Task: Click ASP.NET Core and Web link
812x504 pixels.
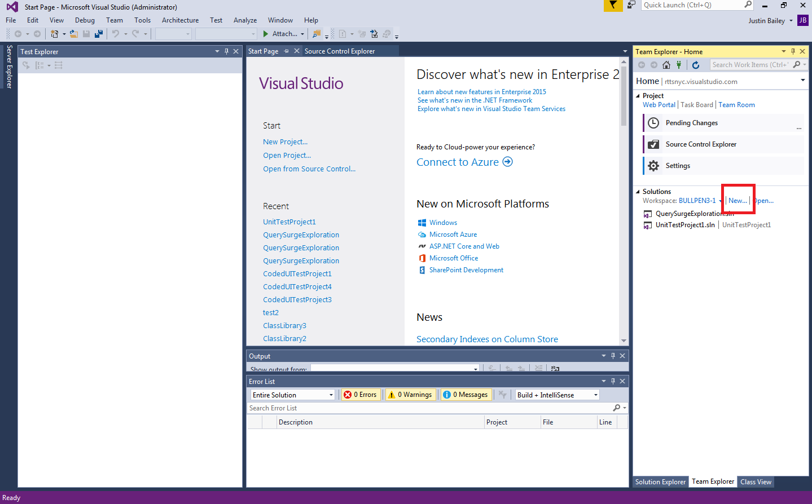Action: 464,246
